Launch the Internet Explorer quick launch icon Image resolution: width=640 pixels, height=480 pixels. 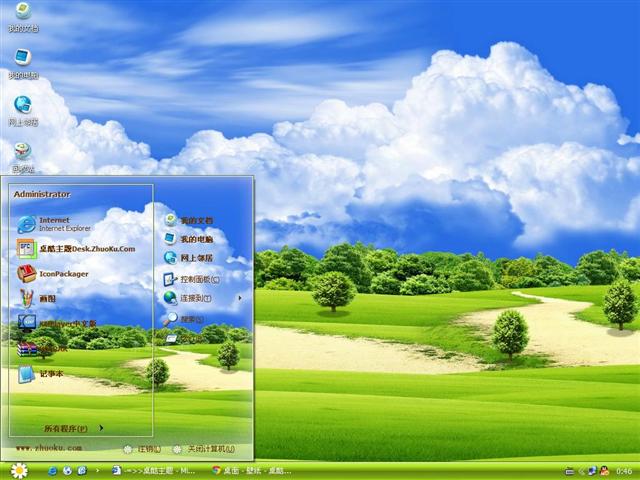click(x=52, y=471)
